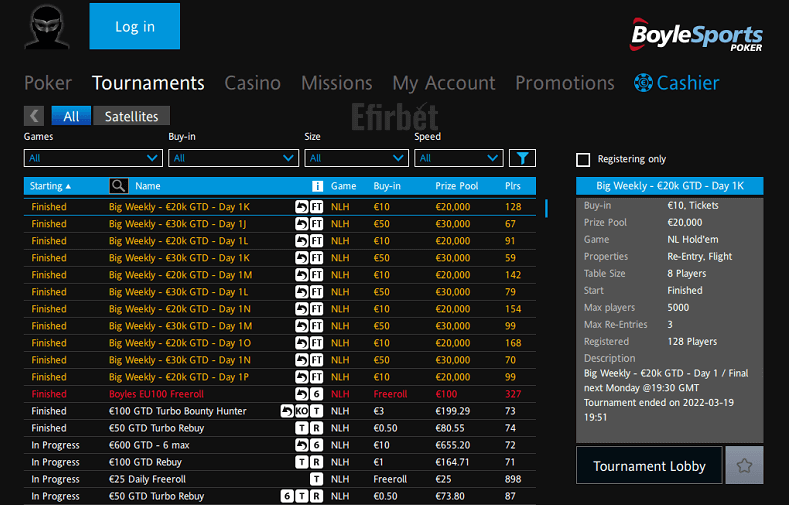Click re-entry icon on €20k GTD Day 1O row
789x505 pixels.
301,343
